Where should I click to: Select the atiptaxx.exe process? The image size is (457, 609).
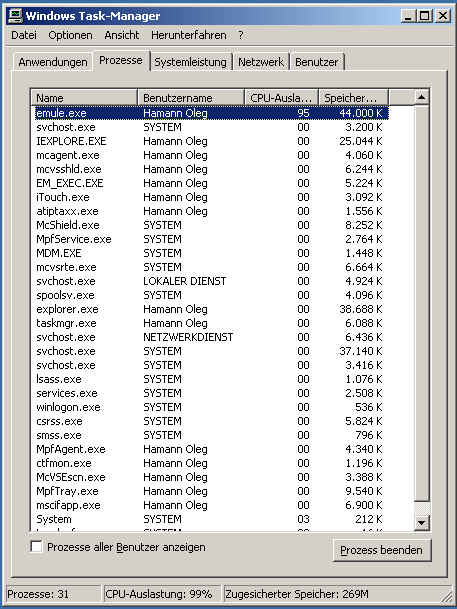tap(210, 211)
